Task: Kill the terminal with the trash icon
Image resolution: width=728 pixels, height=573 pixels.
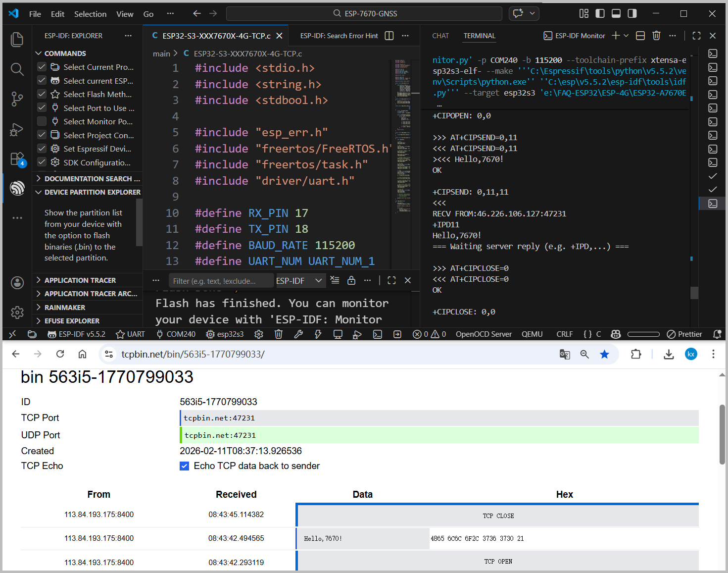Action: point(656,35)
